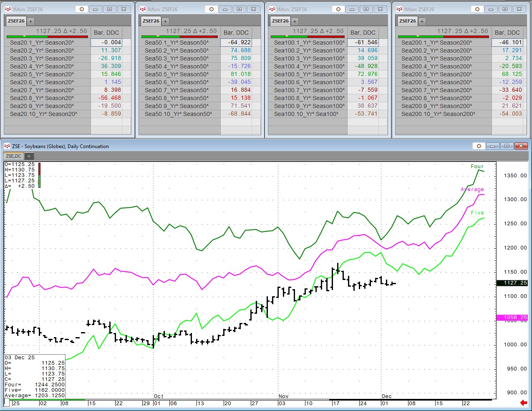Image resolution: width=532 pixels, height=411 pixels.
Task: Click the IMon app icon in third quote window
Action: pyautogui.click(x=271, y=8)
